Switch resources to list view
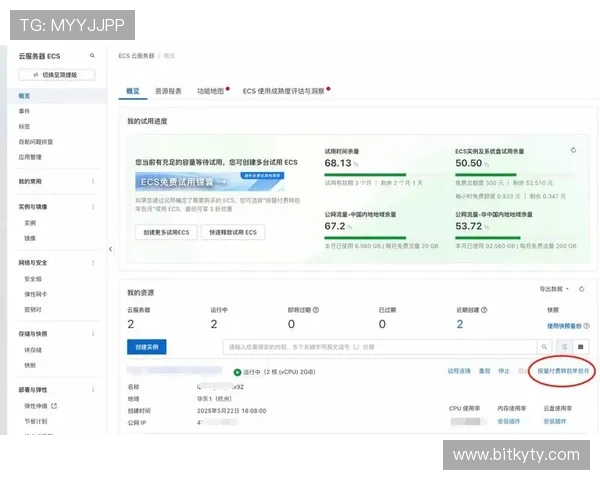 pos(564,347)
